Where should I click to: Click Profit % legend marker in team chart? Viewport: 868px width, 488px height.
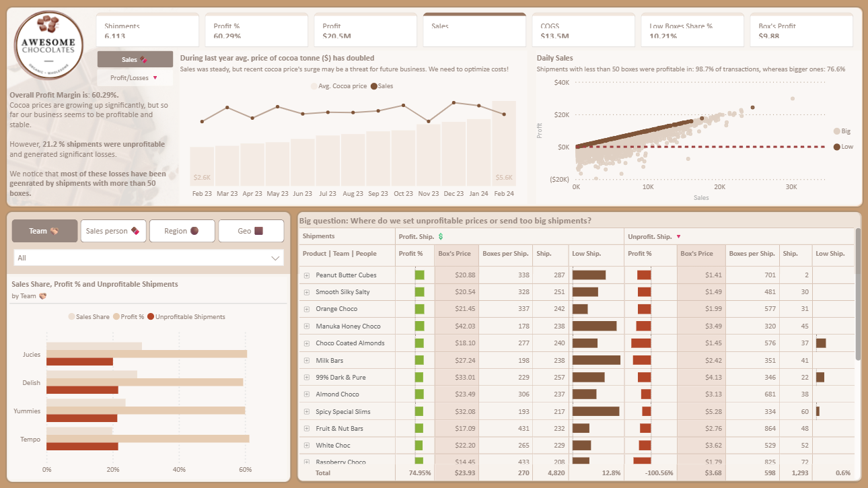click(116, 316)
